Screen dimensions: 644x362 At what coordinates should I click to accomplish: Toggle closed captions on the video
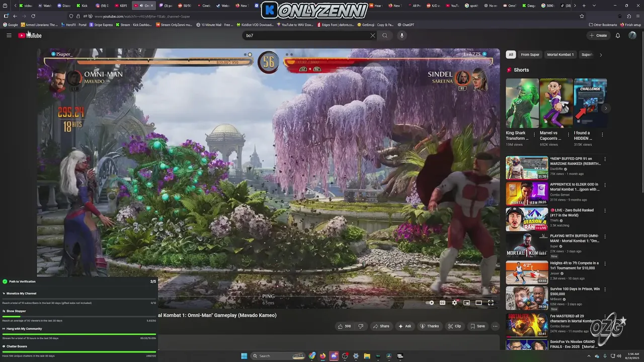tap(442, 303)
